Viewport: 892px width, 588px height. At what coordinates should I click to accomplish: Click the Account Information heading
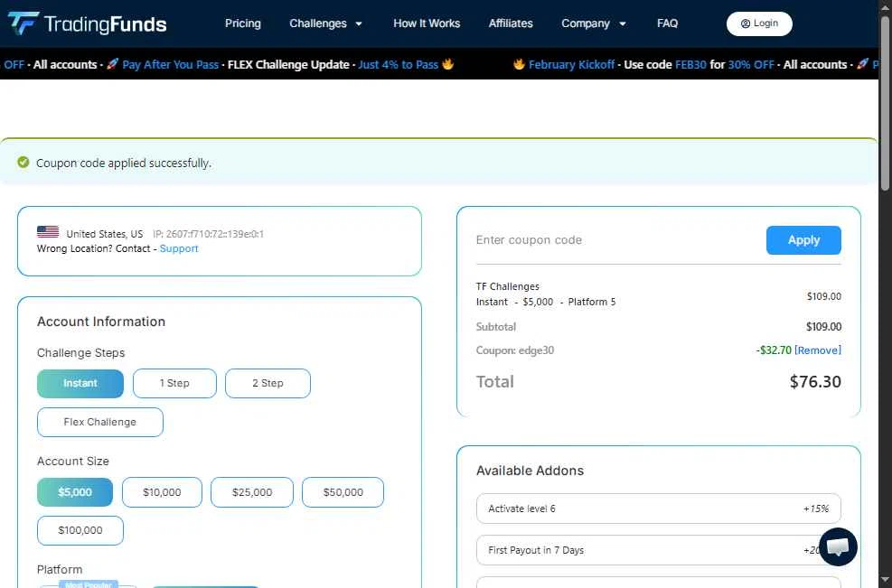(x=100, y=322)
